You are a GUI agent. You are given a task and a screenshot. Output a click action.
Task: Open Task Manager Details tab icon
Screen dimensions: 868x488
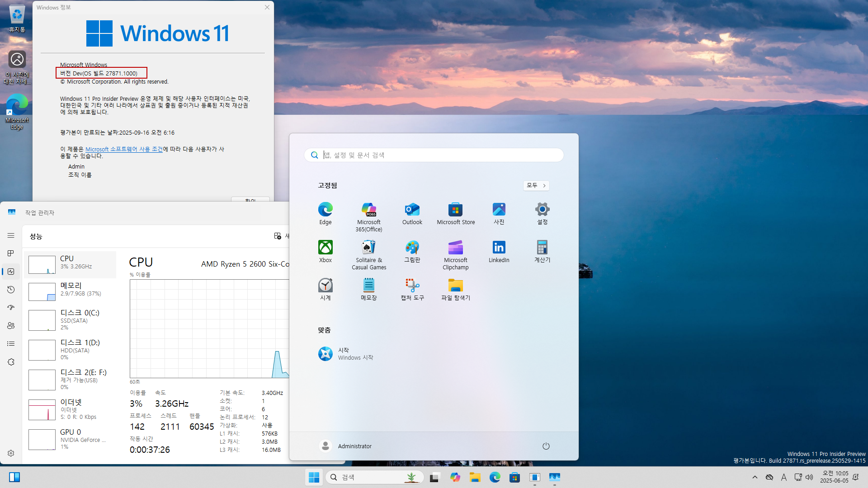(x=11, y=344)
